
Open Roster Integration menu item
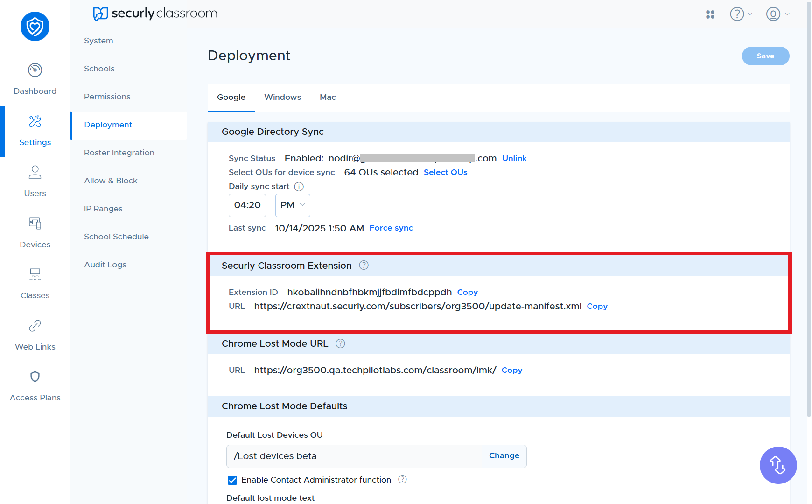point(119,153)
